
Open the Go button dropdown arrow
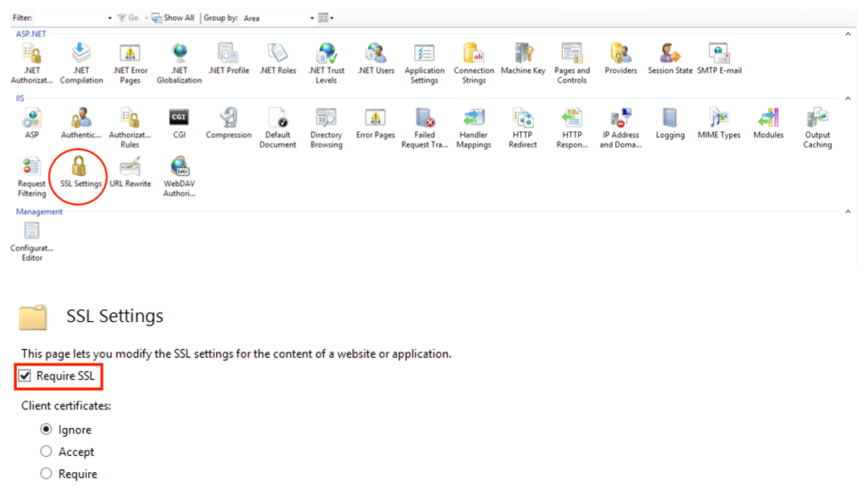click(x=146, y=19)
